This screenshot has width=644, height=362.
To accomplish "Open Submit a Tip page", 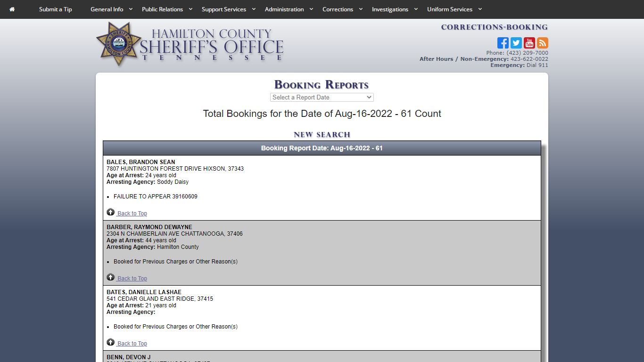I will (56, 9).
